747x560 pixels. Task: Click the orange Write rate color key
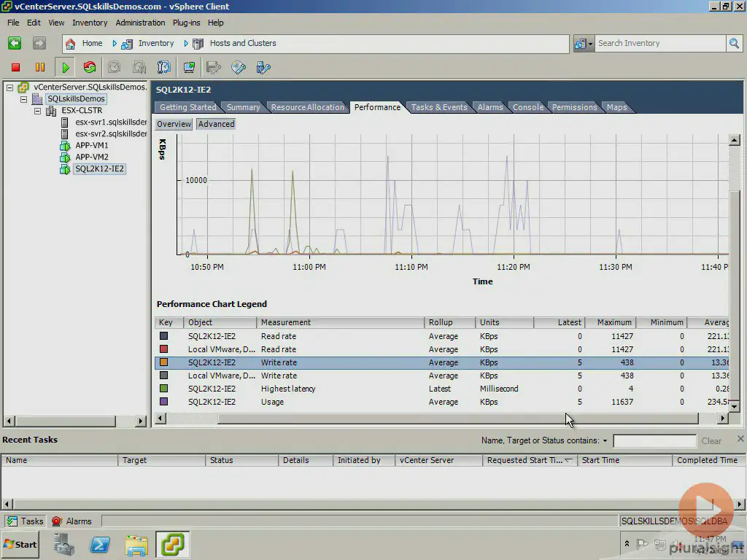pos(164,362)
